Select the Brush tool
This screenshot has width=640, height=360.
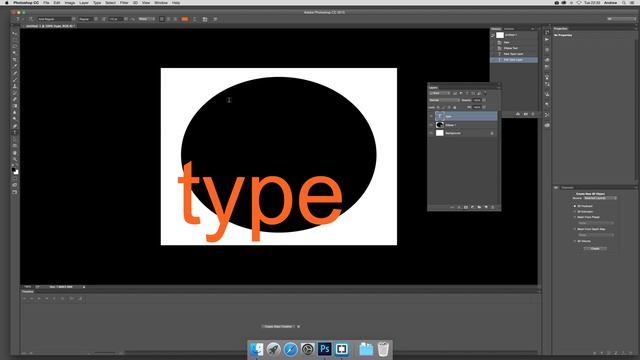[15, 80]
